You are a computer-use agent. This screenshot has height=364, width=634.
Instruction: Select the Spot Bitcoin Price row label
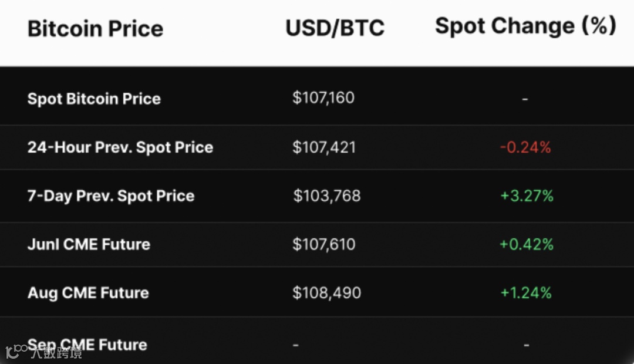tap(94, 99)
